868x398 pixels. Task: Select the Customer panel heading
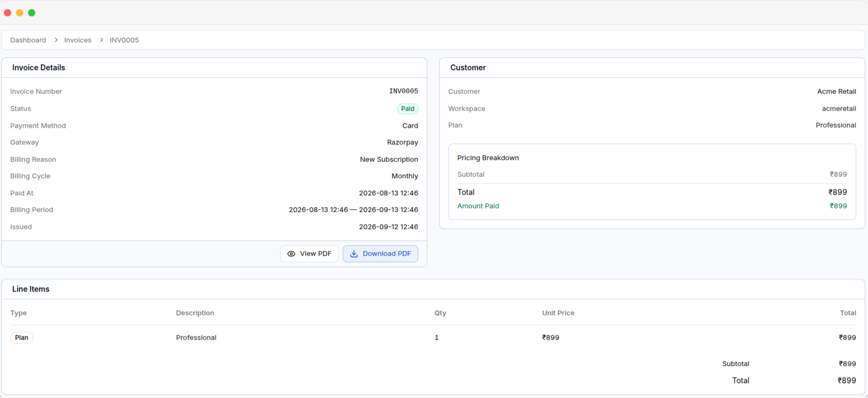(x=468, y=67)
